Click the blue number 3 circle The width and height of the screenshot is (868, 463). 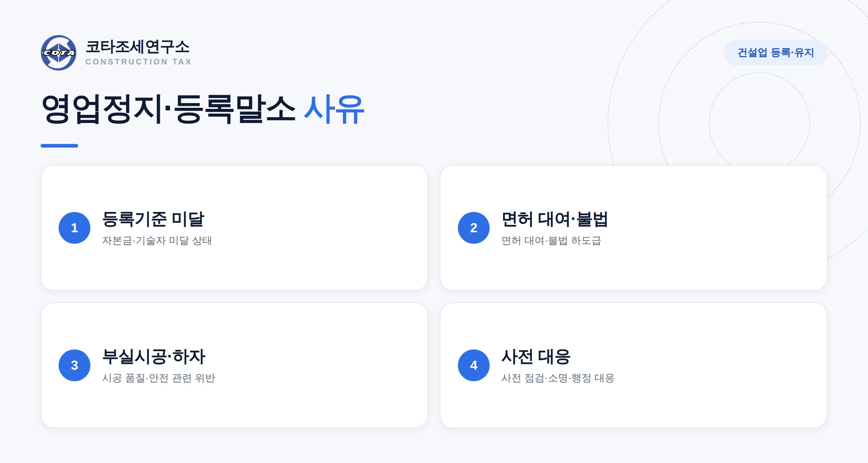click(75, 365)
